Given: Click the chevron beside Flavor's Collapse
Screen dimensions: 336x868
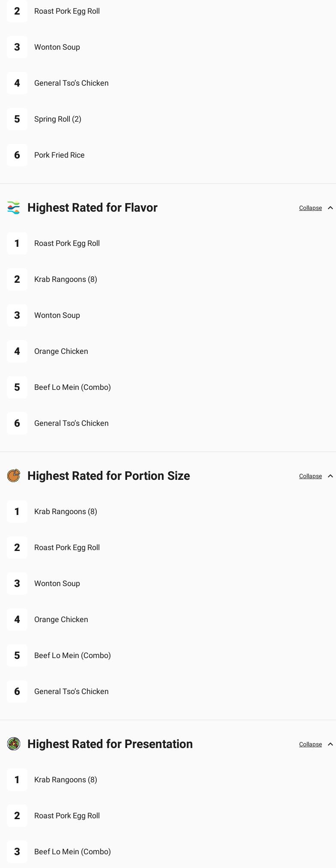Looking at the screenshot, I should pyautogui.click(x=330, y=208).
